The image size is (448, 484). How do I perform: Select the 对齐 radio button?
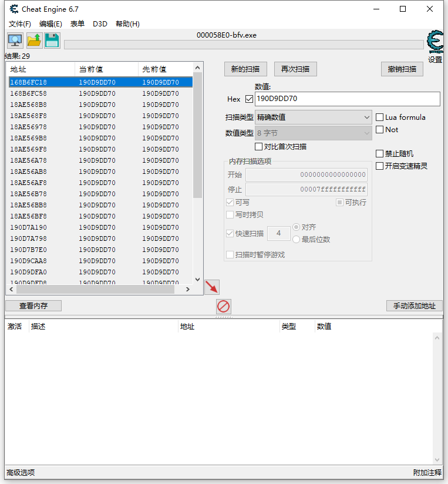[x=296, y=227]
